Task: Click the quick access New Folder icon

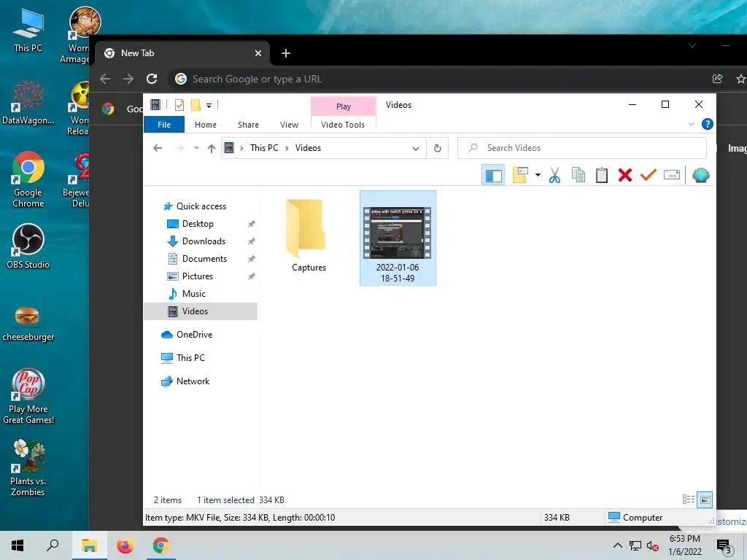Action: [196, 105]
